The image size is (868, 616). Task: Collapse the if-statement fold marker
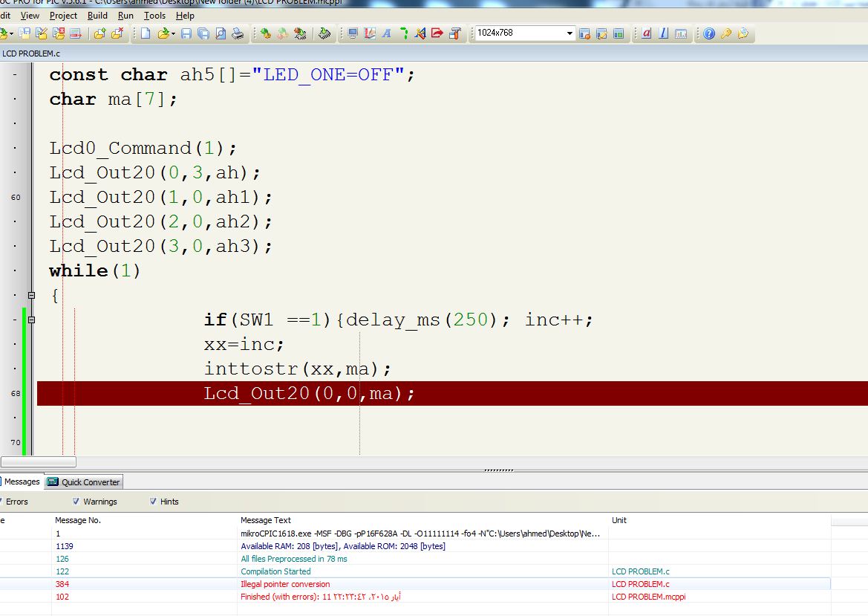pyautogui.click(x=31, y=320)
